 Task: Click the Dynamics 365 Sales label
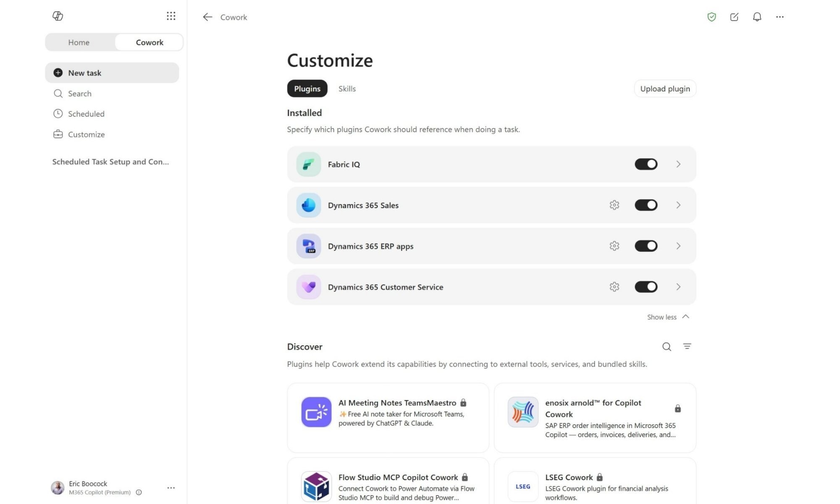point(363,205)
